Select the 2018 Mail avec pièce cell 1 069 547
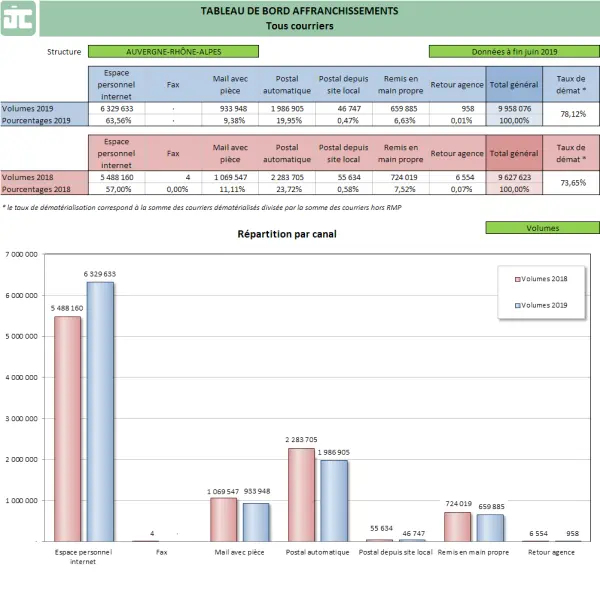The height and width of the screenshot is (600, 600). click(230, 178)
